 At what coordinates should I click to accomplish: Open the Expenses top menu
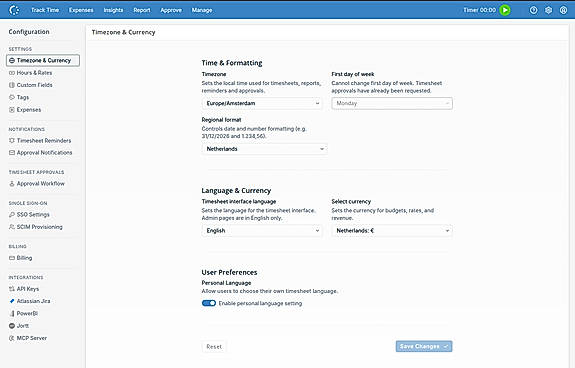pyautogui.click(x=81, y=10)
